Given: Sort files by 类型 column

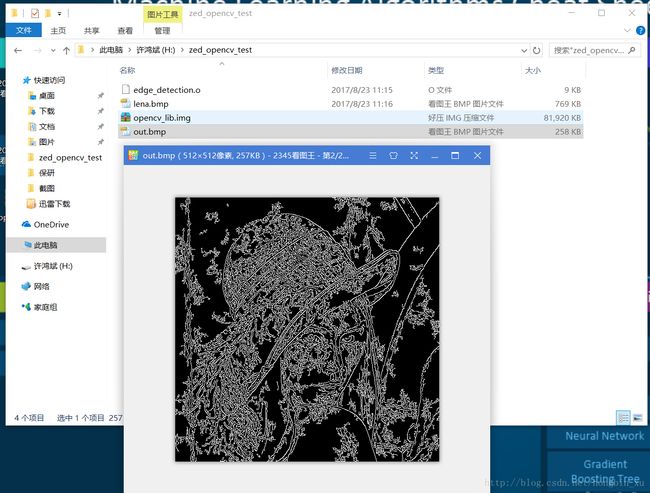Looking at the screenshot, I should 436,70.
